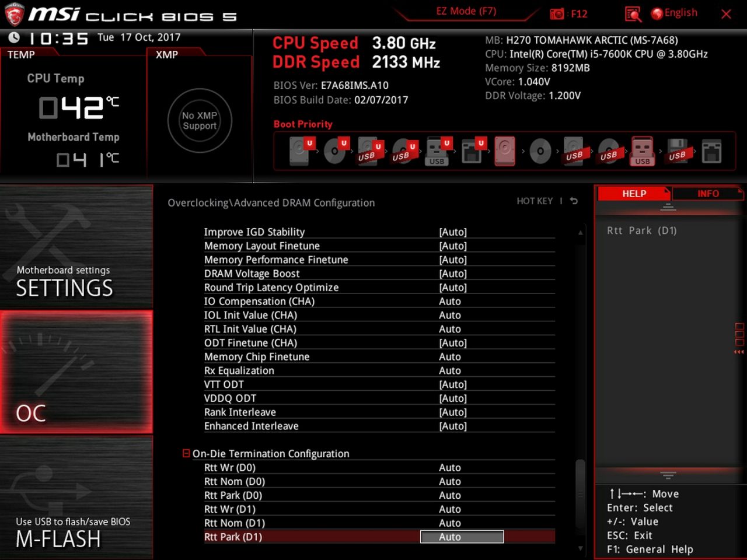747x560 pixels.
Task: Click the scroll-down arrow of settings list
Action: (580, 548)
